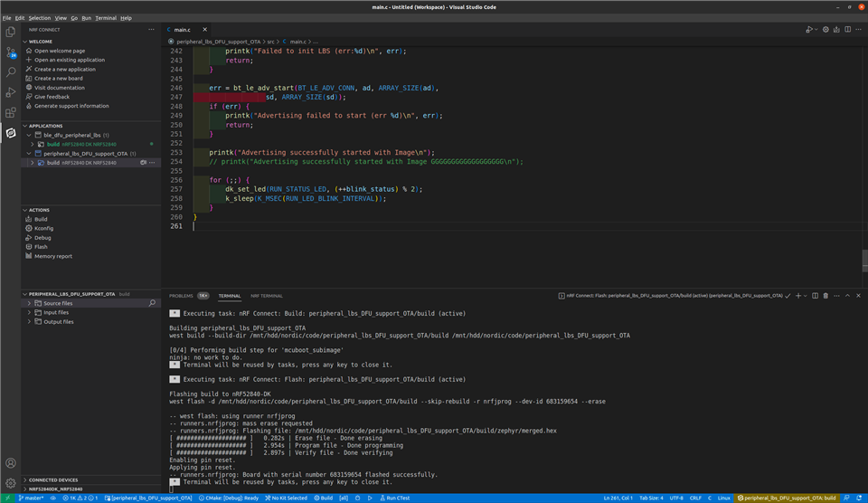
Task: Collapse peripheral_lbs_DFU_support_OTA application node
Action: tap(29, 154)
